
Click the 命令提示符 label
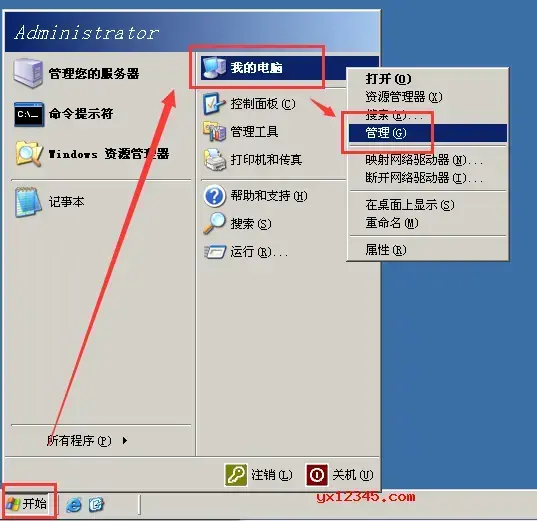(x=81, y=114)
